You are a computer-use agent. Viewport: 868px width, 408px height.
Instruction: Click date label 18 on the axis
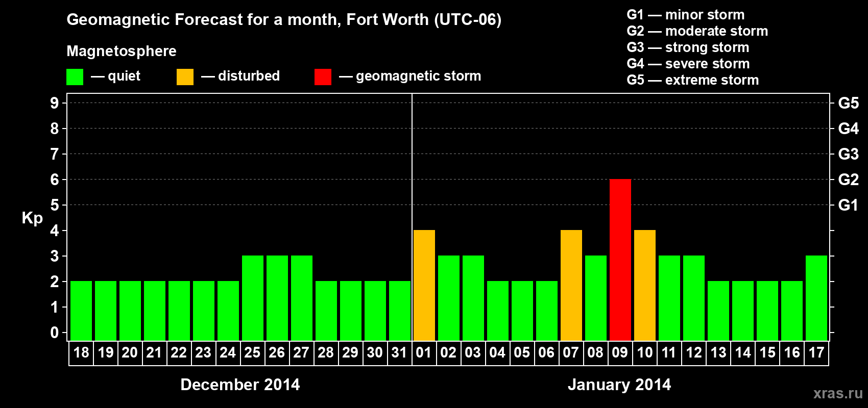tap(81, 353)
